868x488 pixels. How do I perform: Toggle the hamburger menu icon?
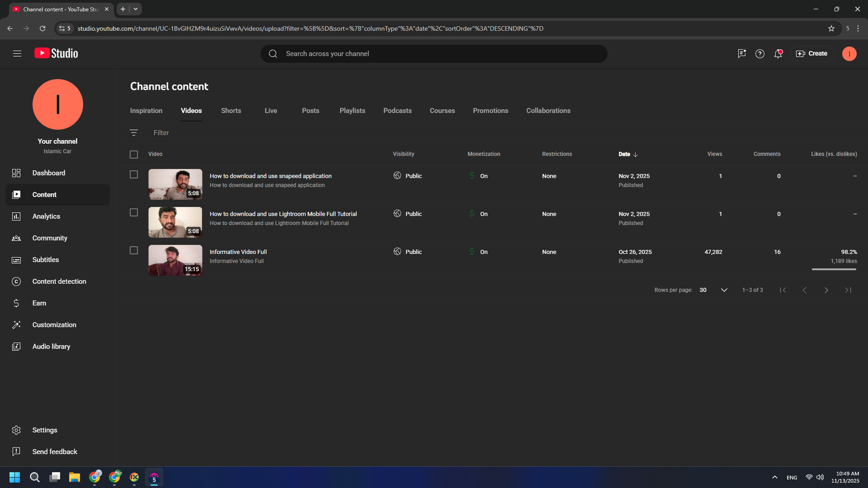coord(17,54)
